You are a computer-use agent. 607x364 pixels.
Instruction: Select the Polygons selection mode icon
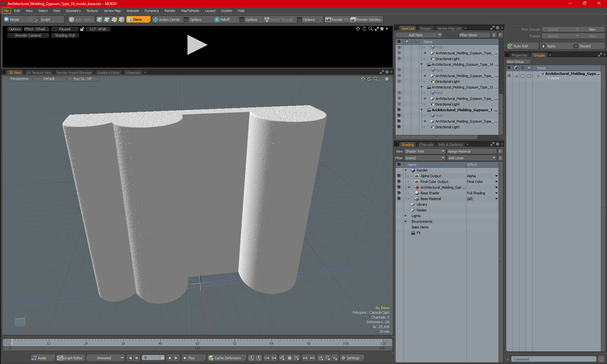(x=114, y=20)
